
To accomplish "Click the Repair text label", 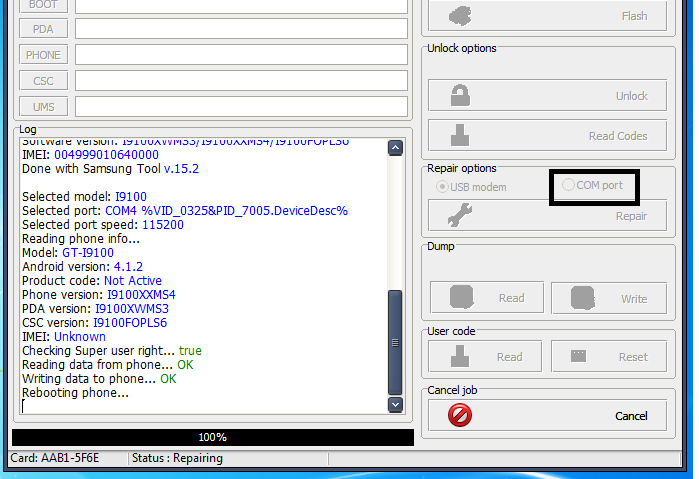I will [631, 216].
